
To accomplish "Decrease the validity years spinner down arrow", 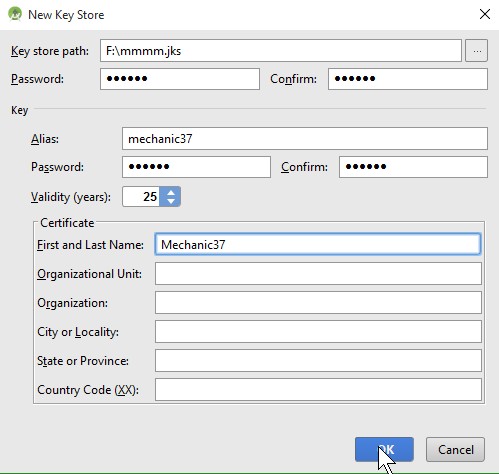I will (x=171, y=201).
